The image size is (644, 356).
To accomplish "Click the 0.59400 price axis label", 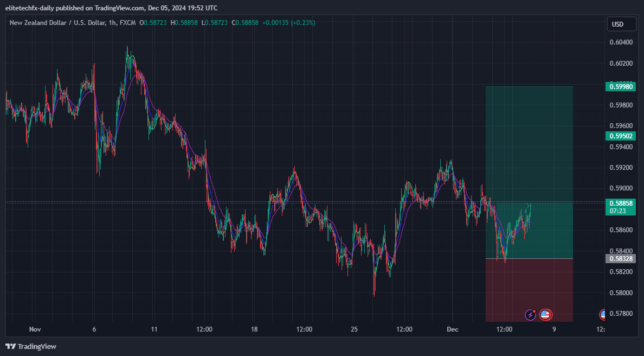I will click(621, 147).
